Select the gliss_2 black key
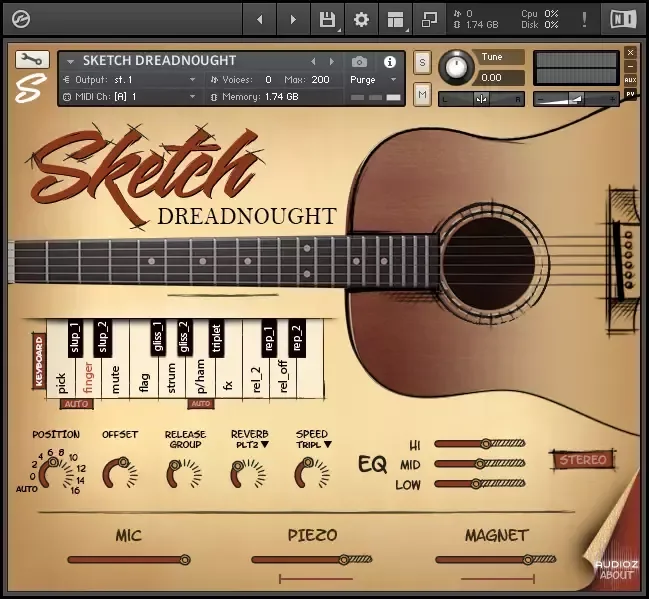Image resolution: width=649 pixels, height=599 pixels. [x=185, y=337]
